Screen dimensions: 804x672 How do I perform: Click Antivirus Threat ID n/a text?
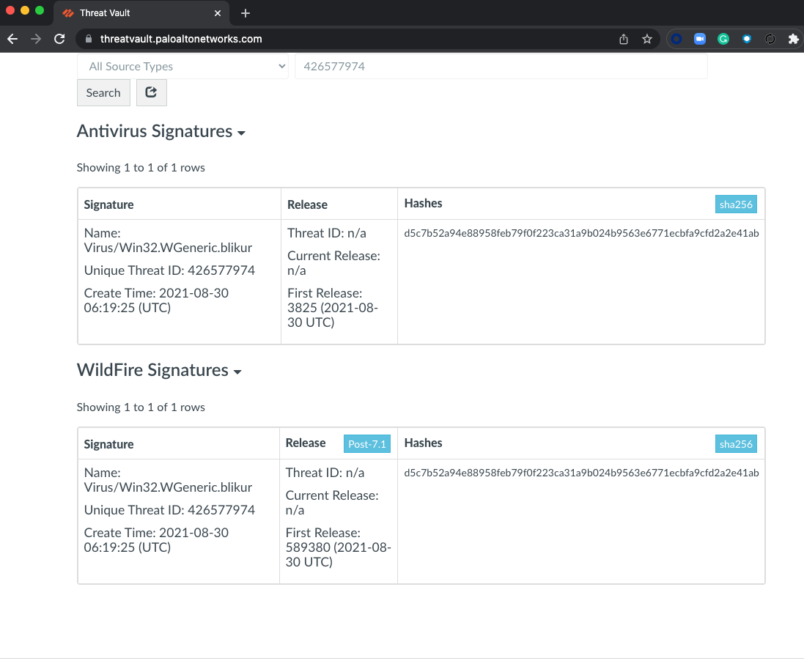327,233
